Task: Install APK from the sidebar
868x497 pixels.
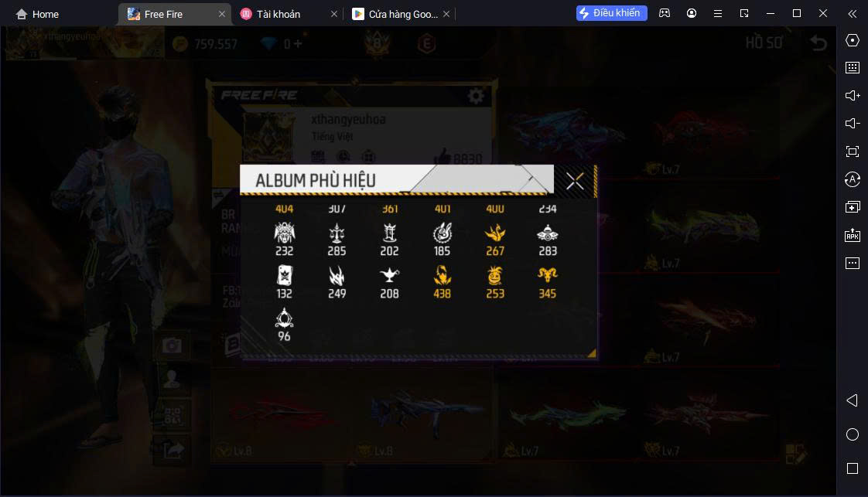Action: 853,235
